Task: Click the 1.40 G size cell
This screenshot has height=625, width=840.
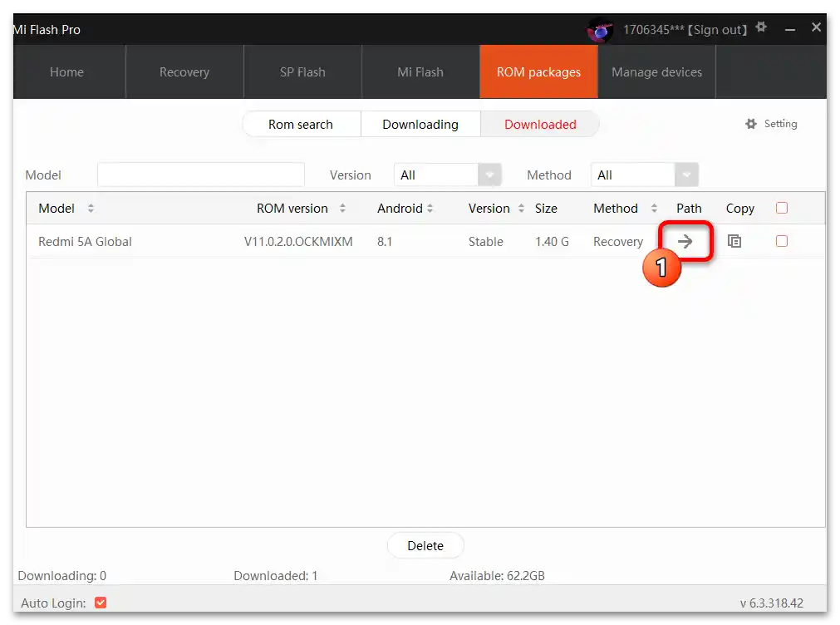Action: tap(552, 242)
